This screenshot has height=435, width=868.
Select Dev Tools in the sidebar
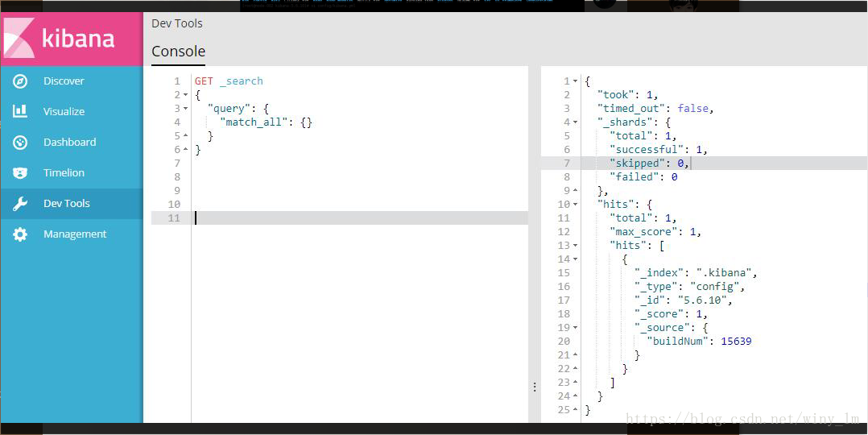pos(72,203)
